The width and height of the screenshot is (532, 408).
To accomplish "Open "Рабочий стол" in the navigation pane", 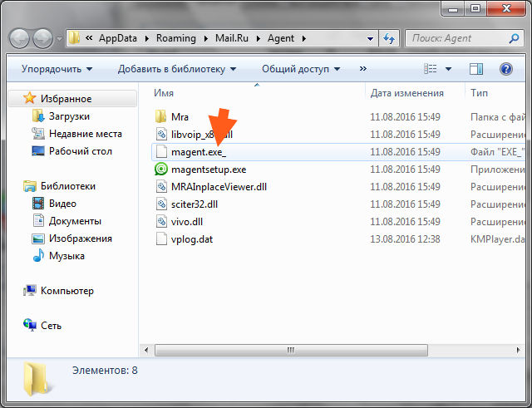I will [x=81, y=151].
